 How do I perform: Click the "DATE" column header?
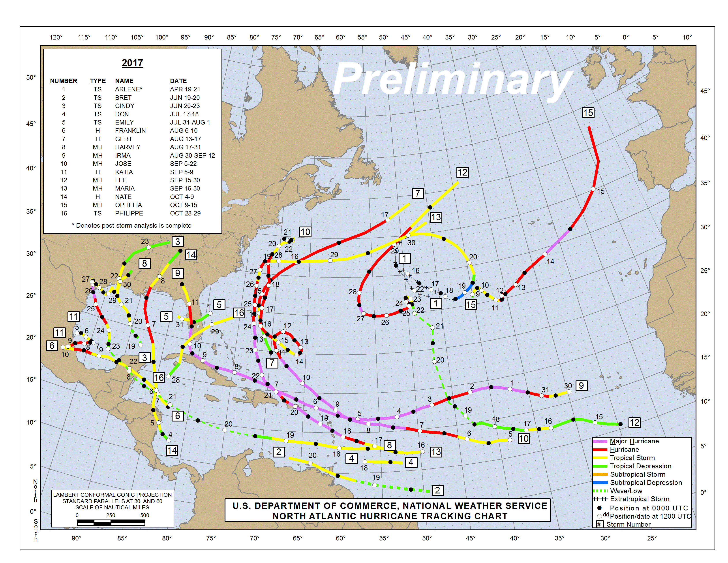point(178,81)
